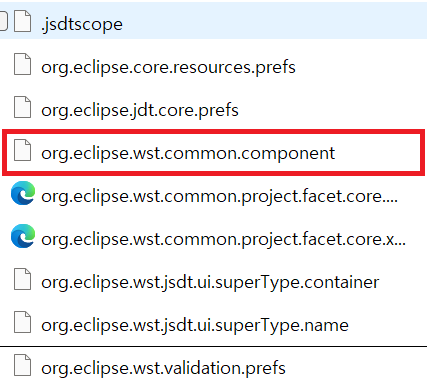The image size is (427, 378).
Task: Click the .jsdtscope file icon
Action: 23,21
